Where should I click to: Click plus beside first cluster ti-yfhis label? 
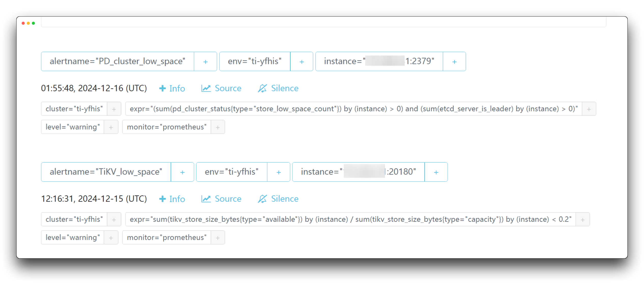[114, 109]
